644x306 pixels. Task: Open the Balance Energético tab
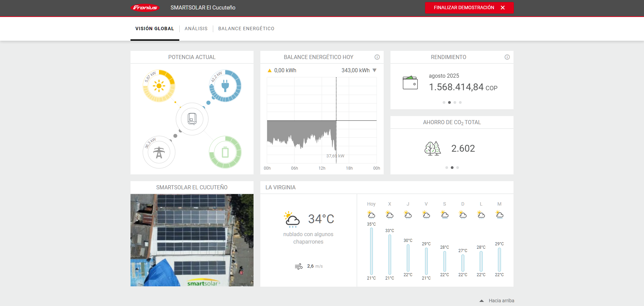coord(246,28)
